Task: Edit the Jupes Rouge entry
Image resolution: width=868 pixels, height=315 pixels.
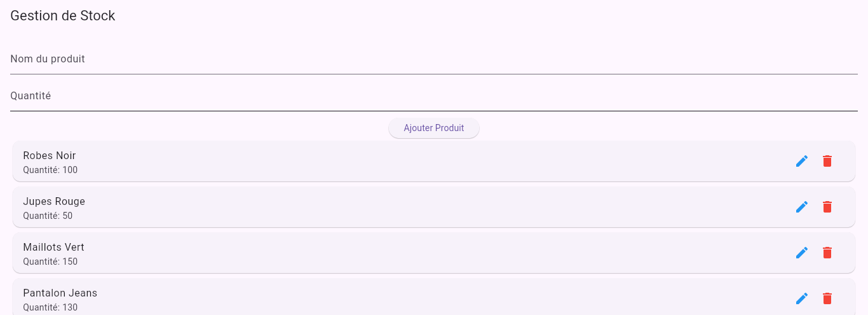Action: click(802, 207)
